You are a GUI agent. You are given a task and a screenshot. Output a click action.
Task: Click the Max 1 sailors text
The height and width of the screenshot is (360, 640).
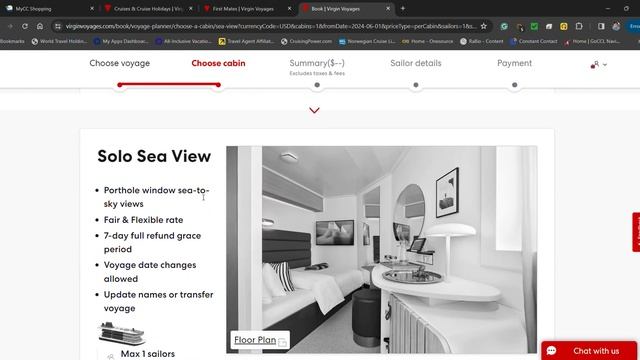(148, 354)
